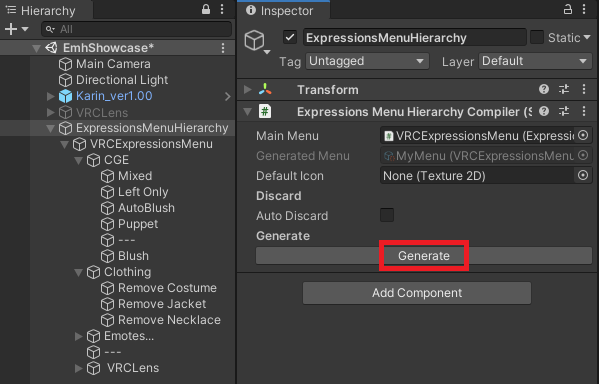The height and width of the screenshot is (384, 599).
Task: Click the Add Component button
Action: [417, 293]
